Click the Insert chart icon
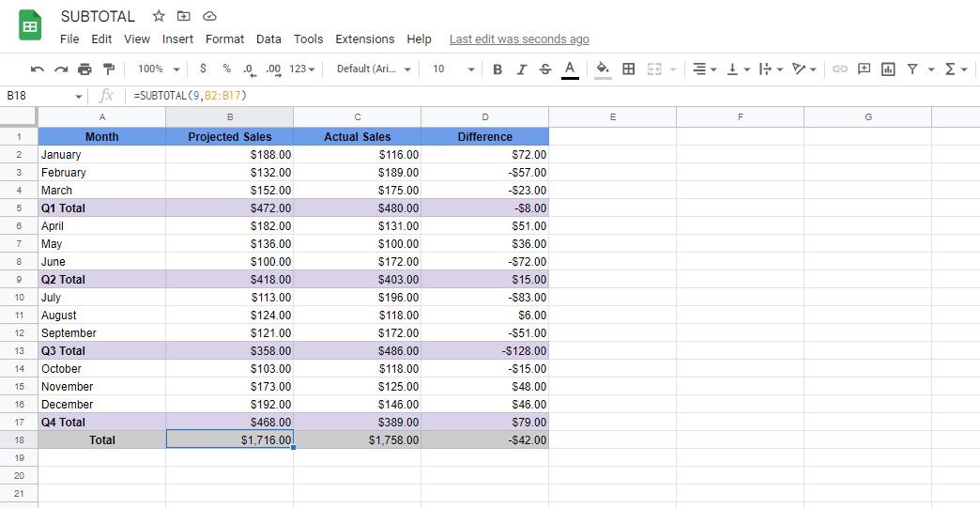Screen dimensions: 980x508 888,69
